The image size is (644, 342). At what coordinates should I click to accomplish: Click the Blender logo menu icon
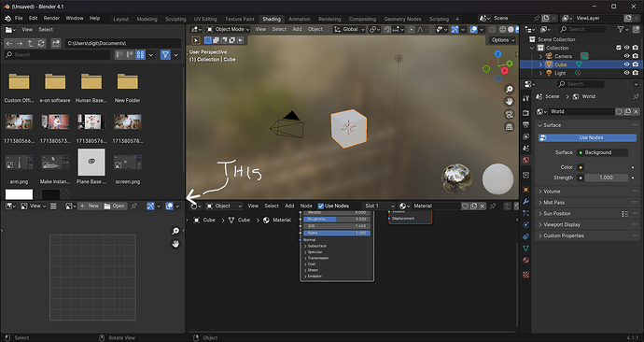(7, 19)
